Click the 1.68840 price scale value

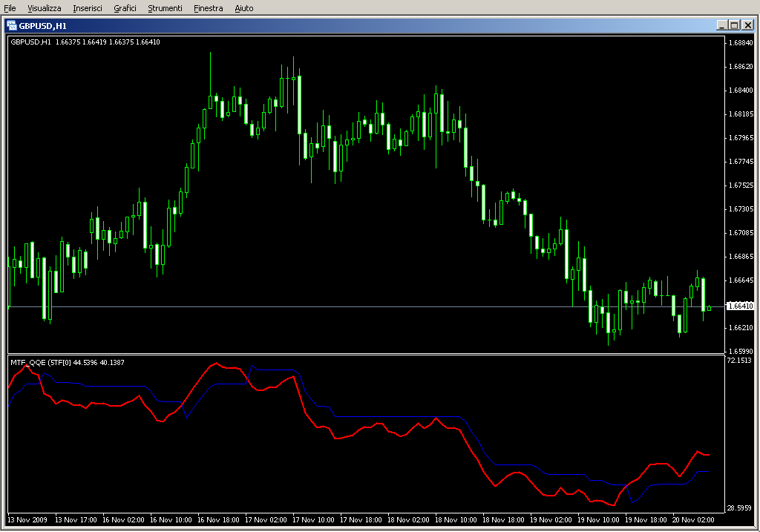click(740, 43)
